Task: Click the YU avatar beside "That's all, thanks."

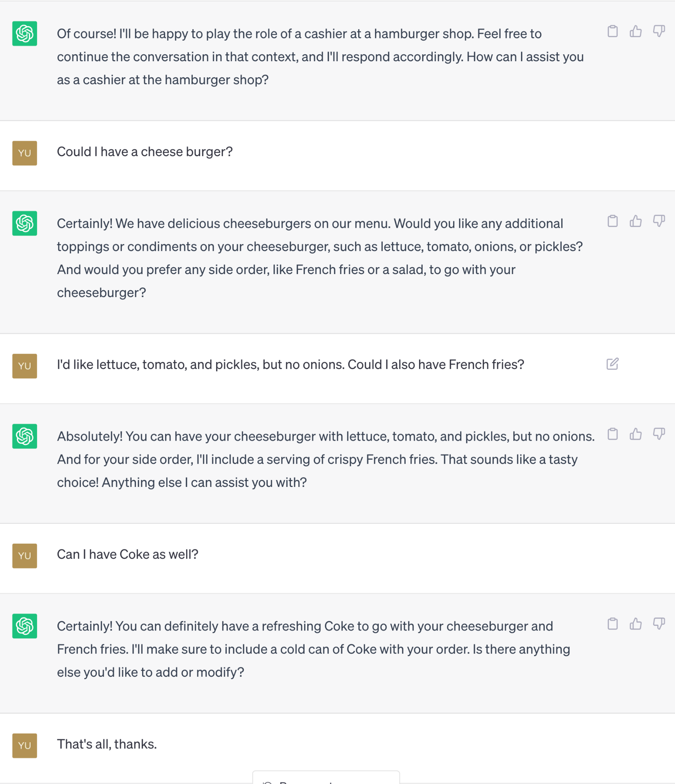Action: tap(25, 745)
